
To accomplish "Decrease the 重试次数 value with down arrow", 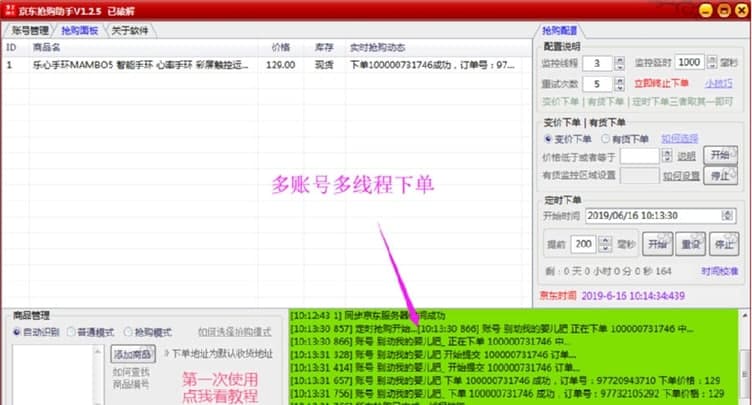I will (619, 87).
